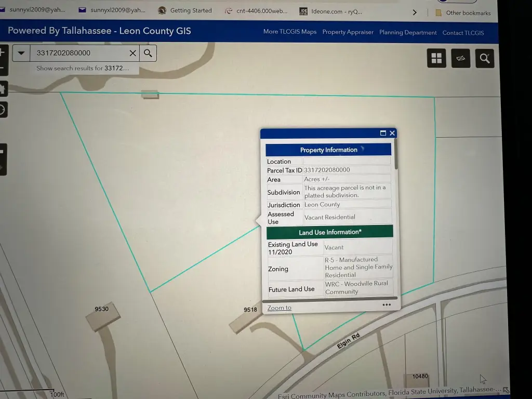This screenshot has width=532, height=399.
Task: Open the popup's three-dot actions menu
Action: 387,305
